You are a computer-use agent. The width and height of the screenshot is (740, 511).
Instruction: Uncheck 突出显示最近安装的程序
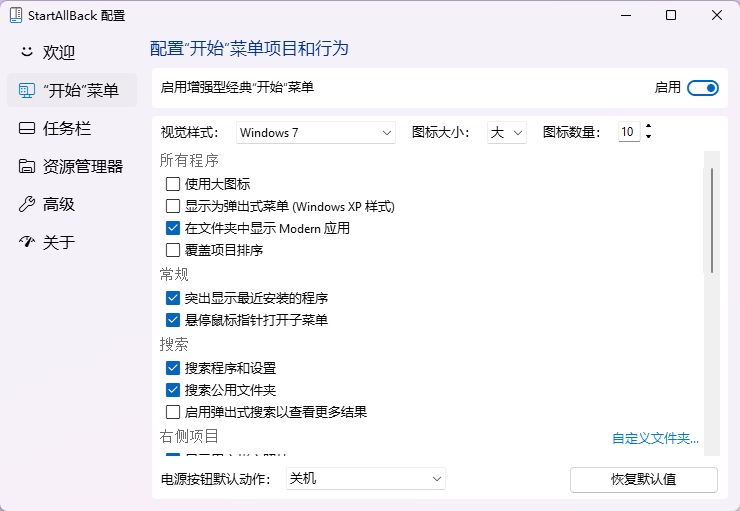click(173, 298)
